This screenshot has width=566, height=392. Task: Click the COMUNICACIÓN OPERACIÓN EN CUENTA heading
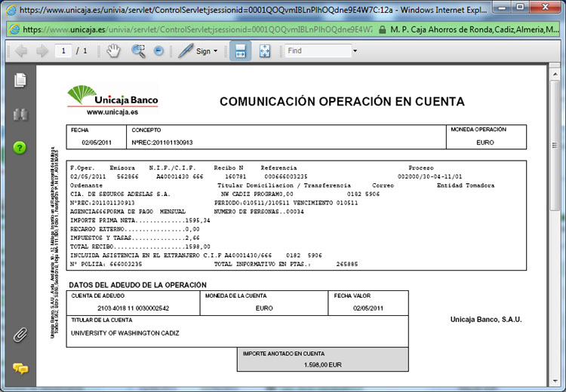342,102
